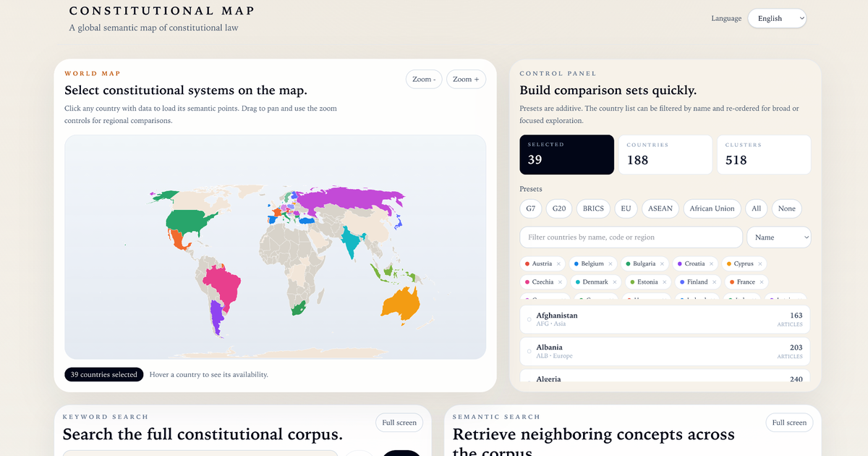Select the Albania radio button
This screenshot has height=456, width=868.
point(528,351)
